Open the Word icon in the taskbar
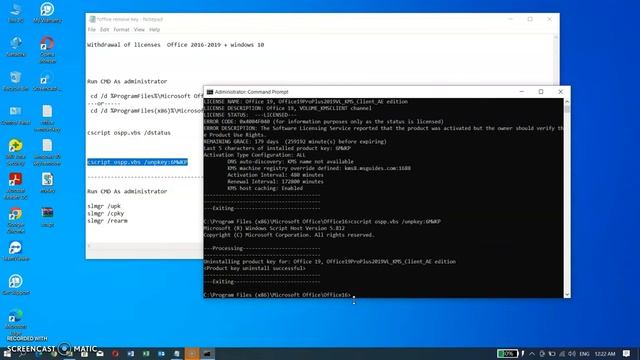 (x=131, y=353)
